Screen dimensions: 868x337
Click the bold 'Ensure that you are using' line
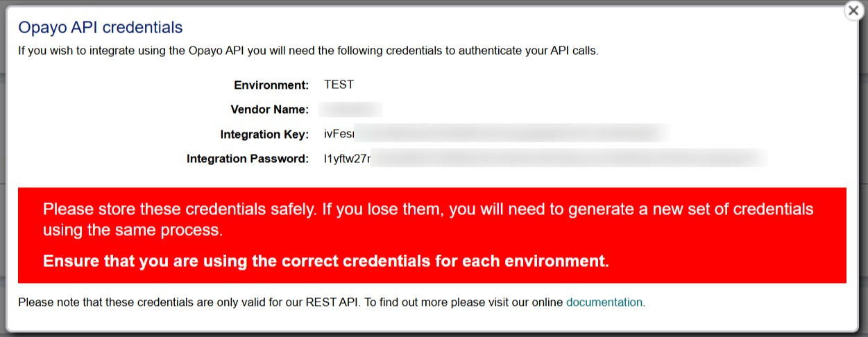coord(325,261)
